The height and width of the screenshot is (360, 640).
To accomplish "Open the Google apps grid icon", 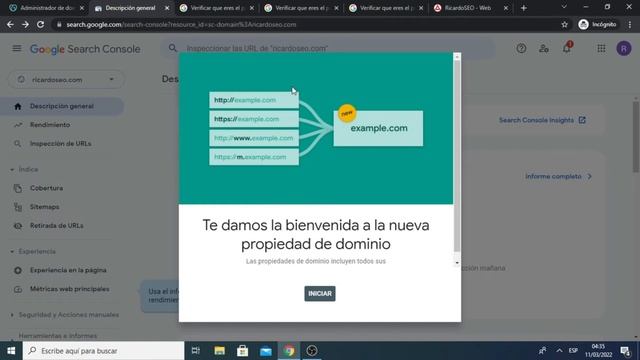I will 601,49.
